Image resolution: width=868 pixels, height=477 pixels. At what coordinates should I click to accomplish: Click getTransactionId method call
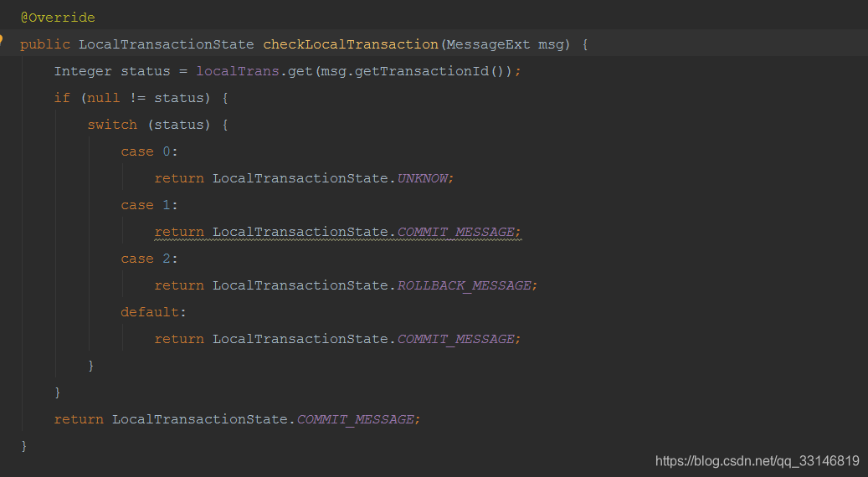(x=421, y=71)
